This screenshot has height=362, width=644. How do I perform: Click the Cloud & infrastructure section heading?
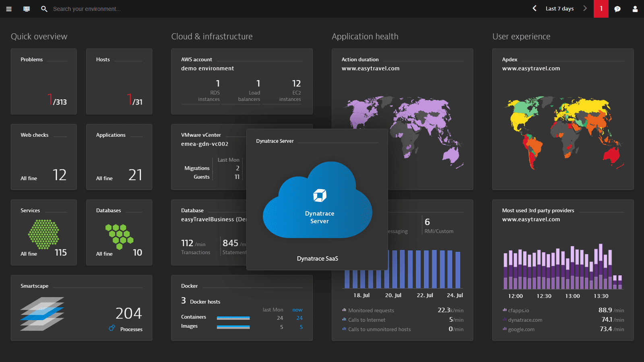coord(212,37)
